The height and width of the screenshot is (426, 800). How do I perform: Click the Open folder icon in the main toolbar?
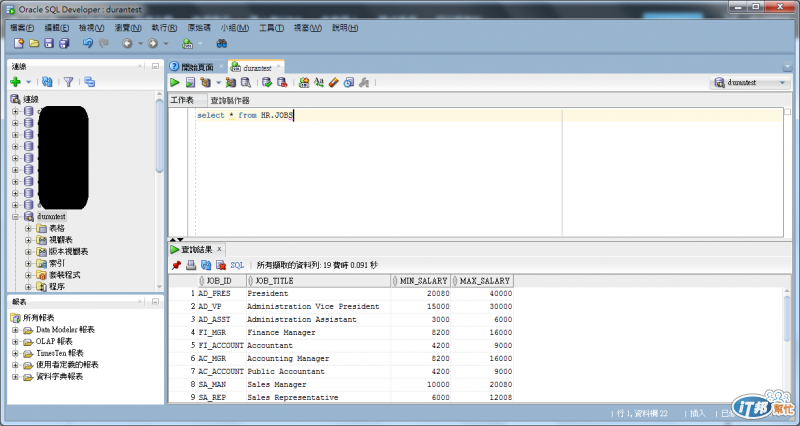pyautogui.click(x=34, y=43)
